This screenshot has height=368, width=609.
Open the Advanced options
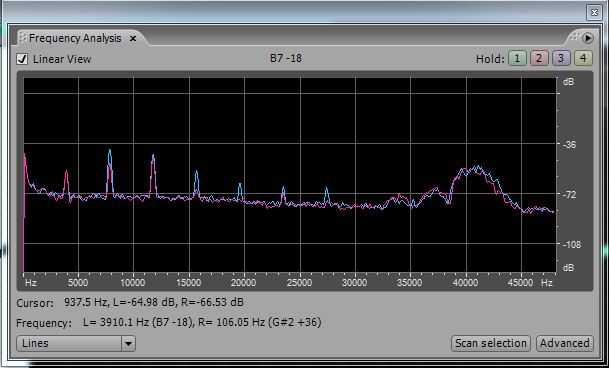click(564, 343)
